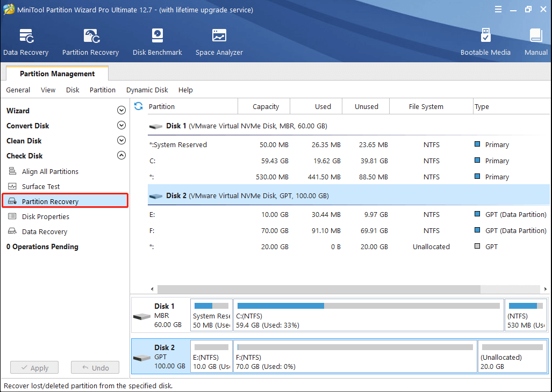This screenshot has width=552, height=392.
Task: Expand the Wizard section
Action: pos(121,110)
